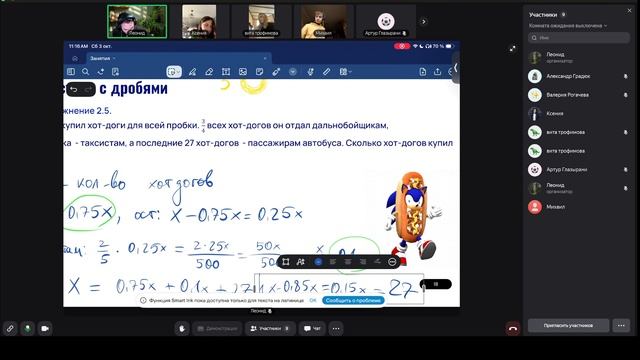End the call with the red phone button
640x360 pixels.
click(513, 328)
